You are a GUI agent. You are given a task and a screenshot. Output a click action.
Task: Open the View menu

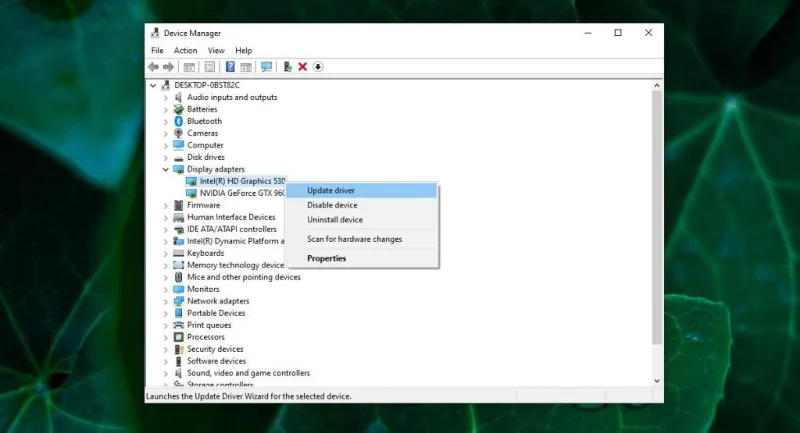(216, 50)
